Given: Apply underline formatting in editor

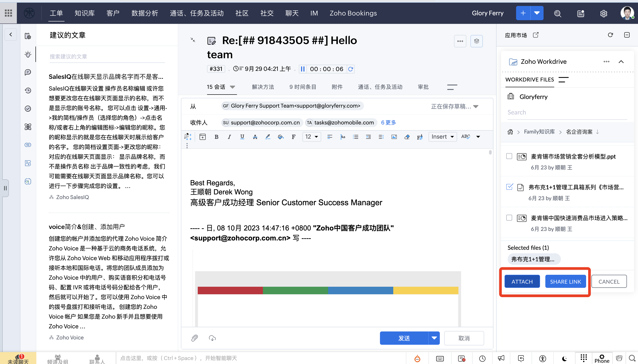Looking at the screenshot, I should (x=242, y=137).
